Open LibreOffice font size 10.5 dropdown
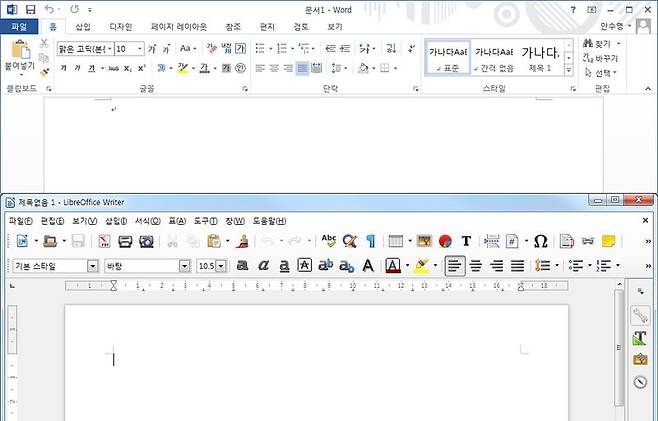The height and width of the screenshot is (421, 658). click(x=221, y=266)
